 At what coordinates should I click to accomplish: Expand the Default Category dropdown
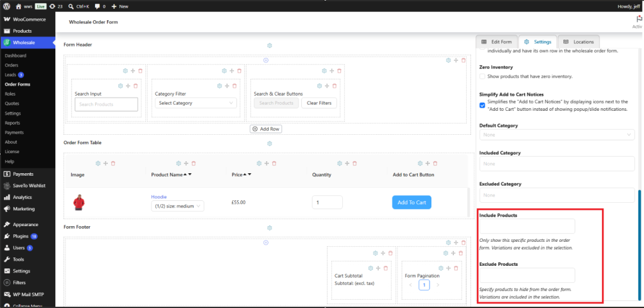click(557, 134)
